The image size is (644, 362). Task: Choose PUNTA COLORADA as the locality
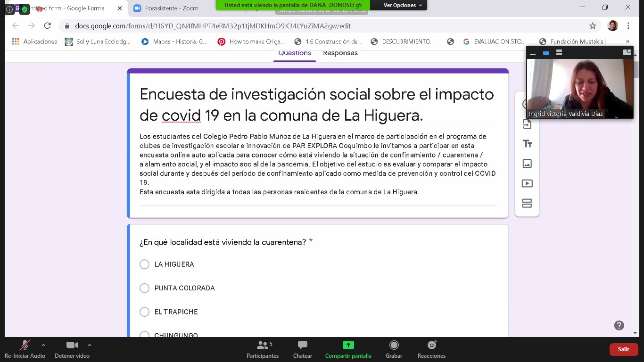[x=145, y=288]
